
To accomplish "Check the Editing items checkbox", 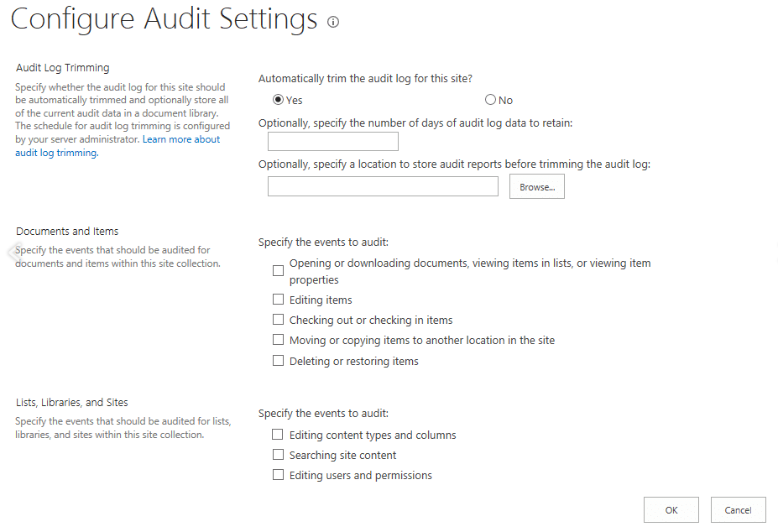I will pyautogui.click(x=279, y=300).
